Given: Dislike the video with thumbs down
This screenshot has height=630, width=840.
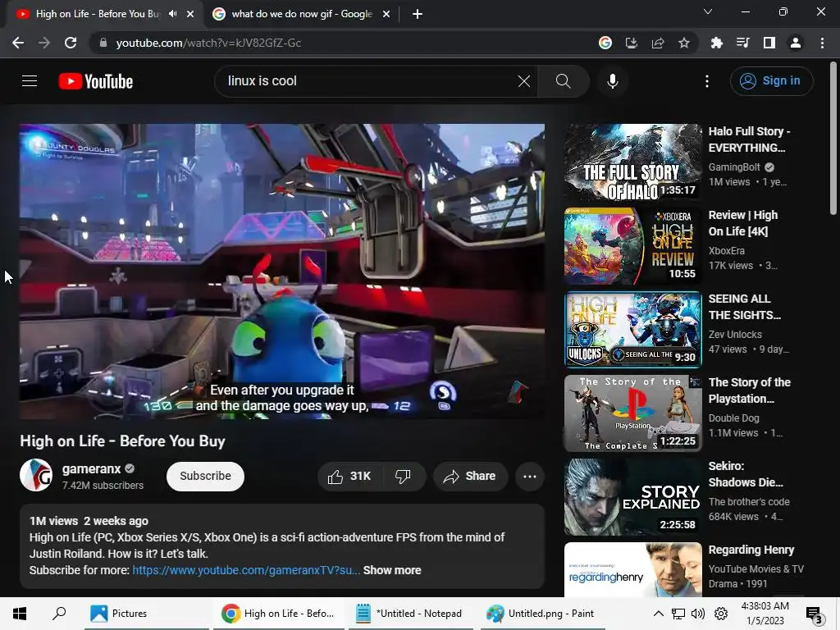Looking at the screenshot, I should click(403, 477).
